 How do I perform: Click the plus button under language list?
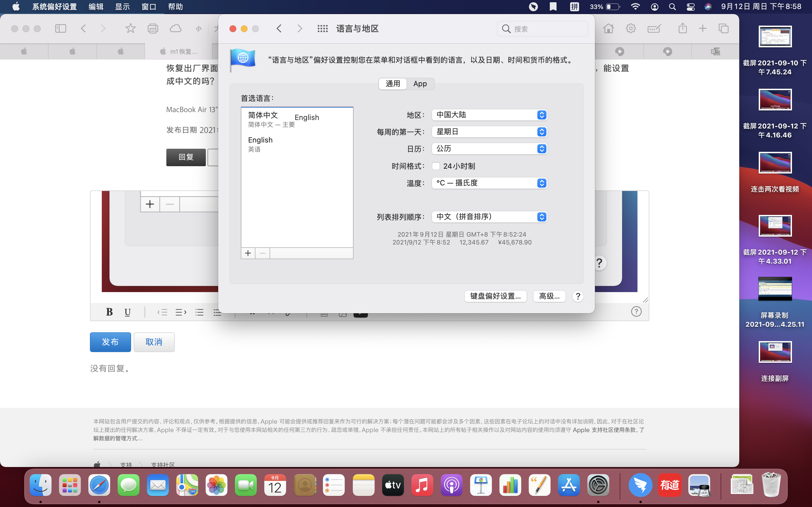248,253
